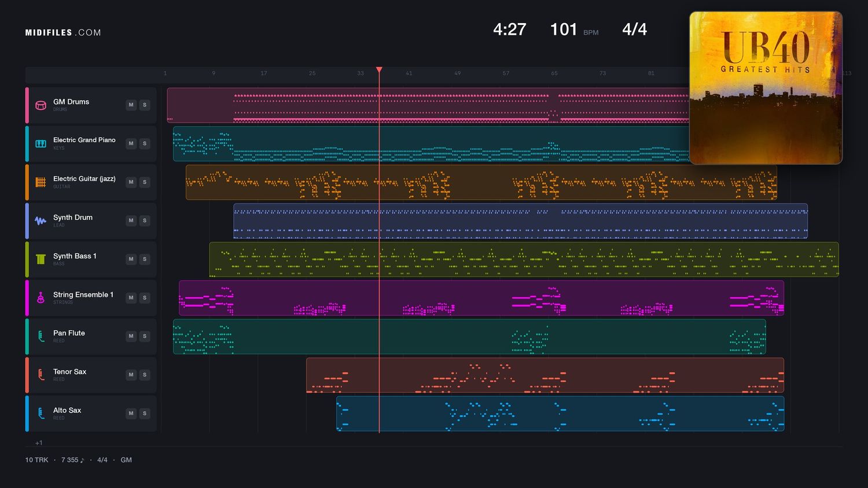Select the GM Drums MIDI clip
Image resolution: width=868 pixels, height=488 pixels.
click(x=428, y=105)
